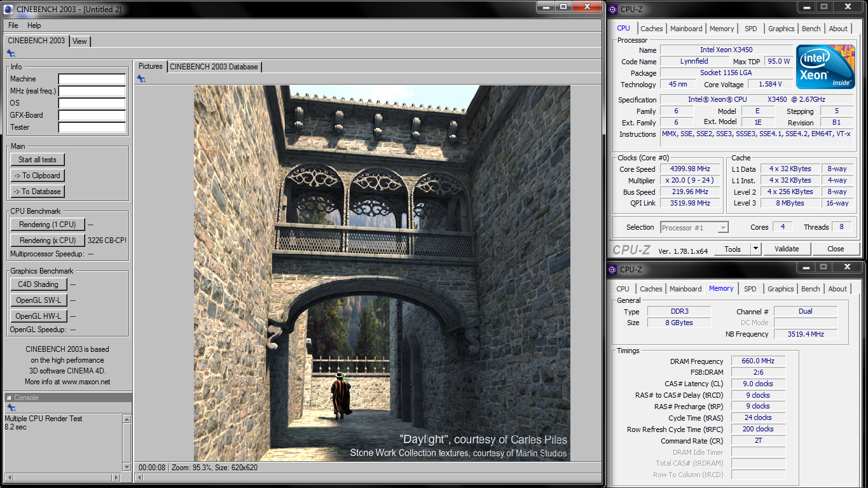The image size is (868, 488).
Task: Click the Intel Xeon inside logo
Action: click(825, 66)
